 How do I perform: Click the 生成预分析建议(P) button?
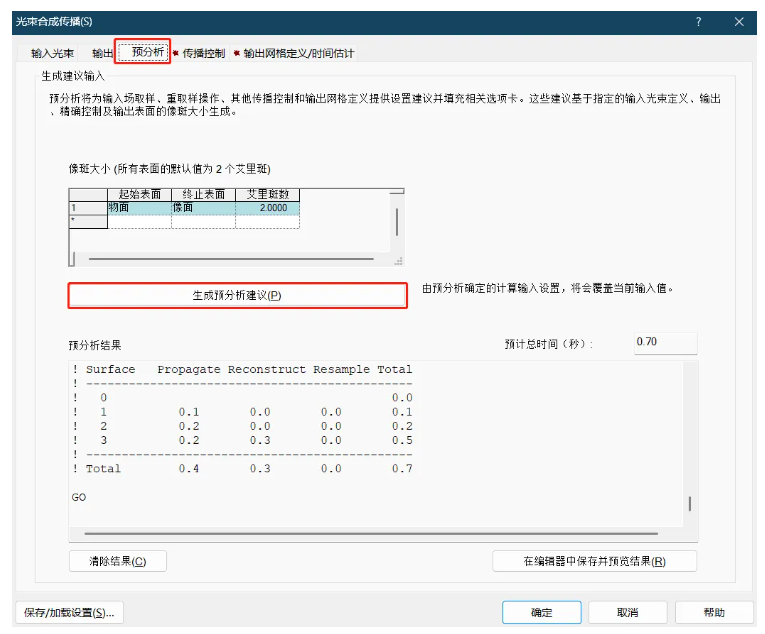[237, 296]
